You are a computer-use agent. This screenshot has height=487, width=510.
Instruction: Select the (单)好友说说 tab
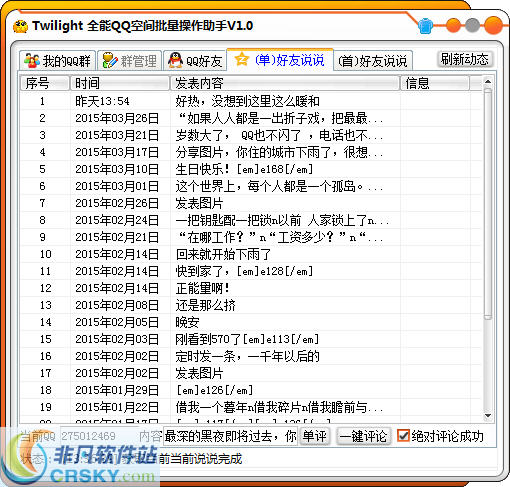coord(280,60)
